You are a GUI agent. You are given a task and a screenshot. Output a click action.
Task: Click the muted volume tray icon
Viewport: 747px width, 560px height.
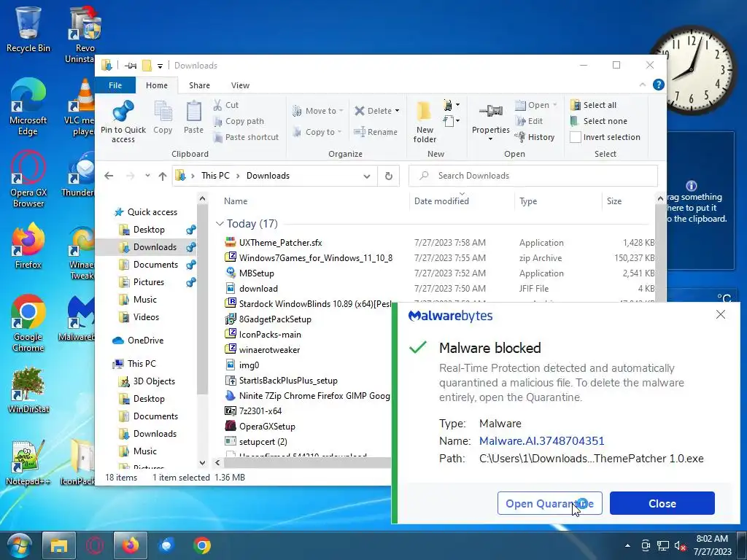click(680, 545)
